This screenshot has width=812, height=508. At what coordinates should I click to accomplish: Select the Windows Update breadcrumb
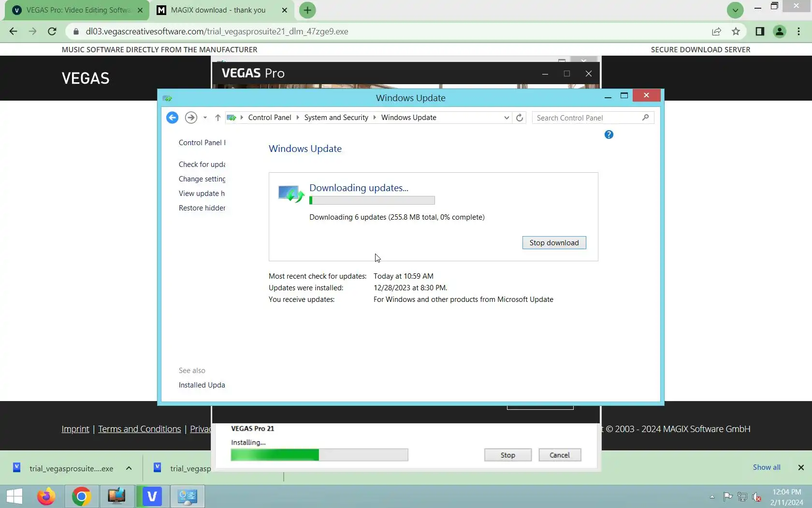[409, 118]
